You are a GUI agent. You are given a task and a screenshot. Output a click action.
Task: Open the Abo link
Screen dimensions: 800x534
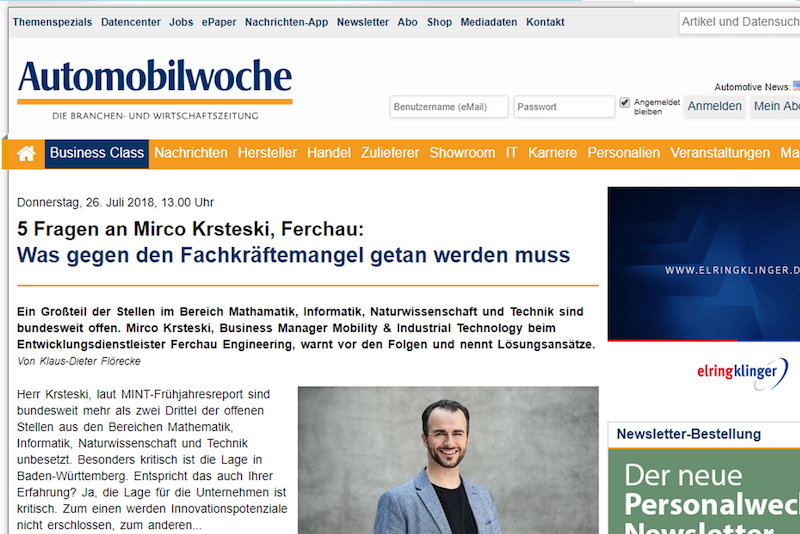(x=408, y=22)
